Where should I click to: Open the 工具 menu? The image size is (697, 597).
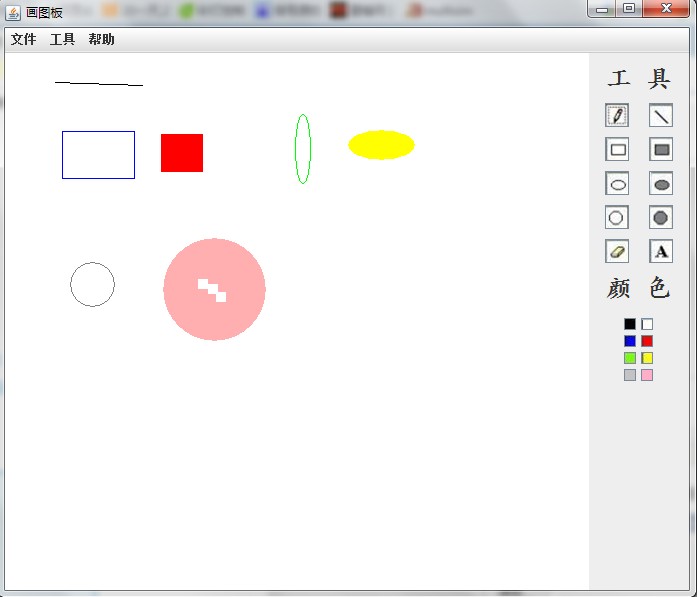(x=62, y=40)
